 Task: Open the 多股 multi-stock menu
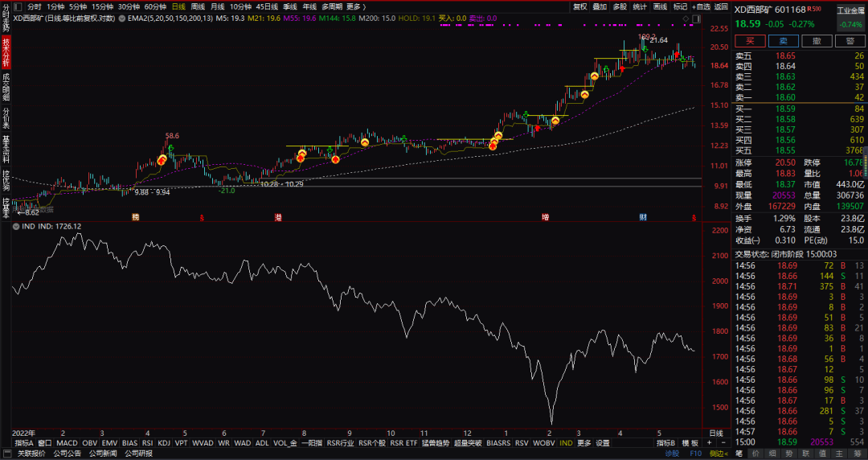tap(620, 6)
